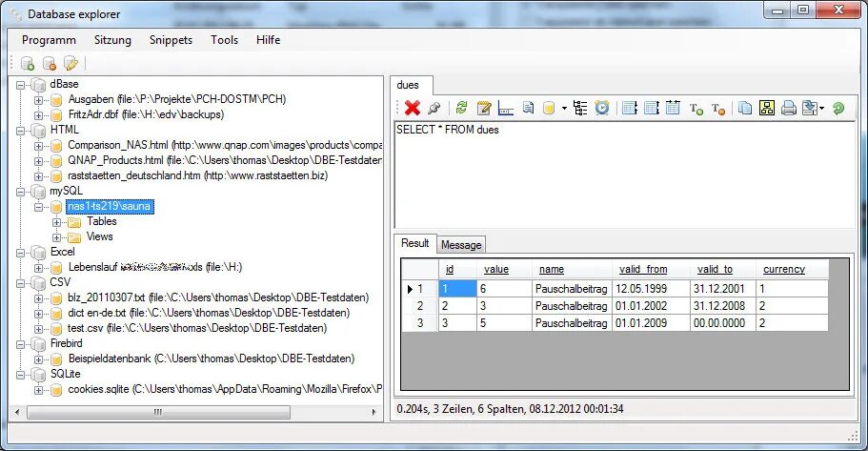Sort by the currency column header
This screenshot has width=868, height=451.
coord(792,269)
